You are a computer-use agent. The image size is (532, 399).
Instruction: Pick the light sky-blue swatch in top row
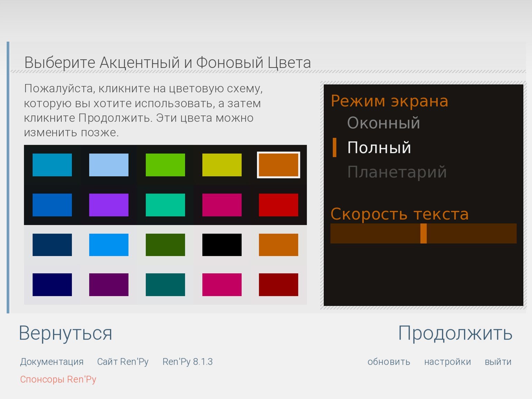(x=108, y=165)
